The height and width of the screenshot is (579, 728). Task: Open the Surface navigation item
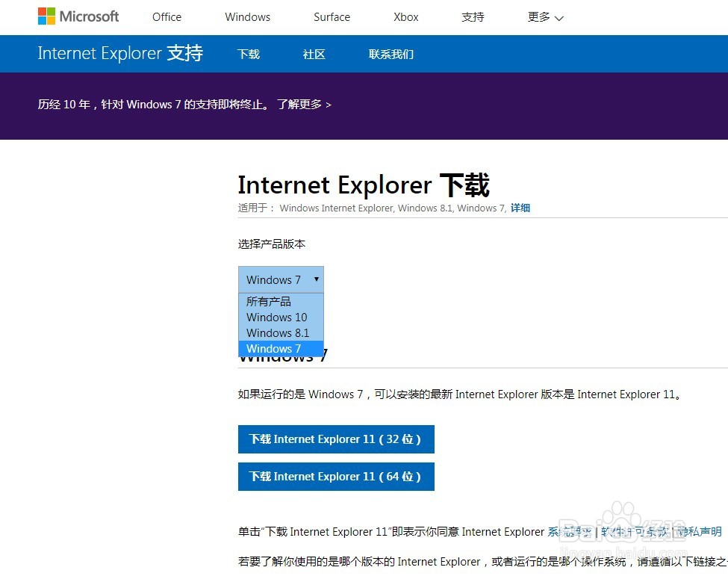[x=332, y=17]
